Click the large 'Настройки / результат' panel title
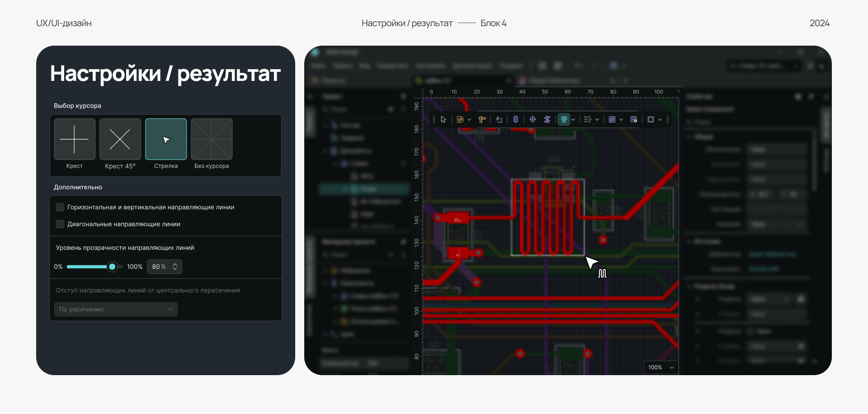Screen dimensions: 868x414 click(165, 74)
